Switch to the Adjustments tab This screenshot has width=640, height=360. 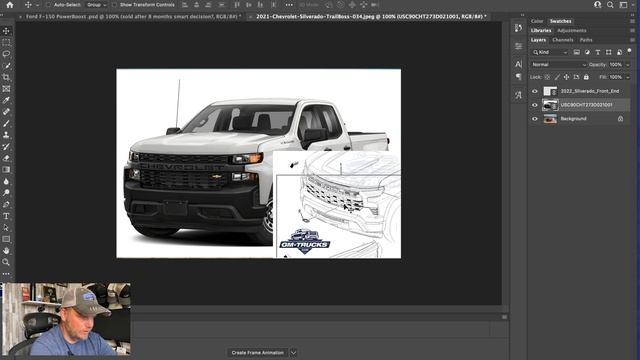click(x=571, y=31)
